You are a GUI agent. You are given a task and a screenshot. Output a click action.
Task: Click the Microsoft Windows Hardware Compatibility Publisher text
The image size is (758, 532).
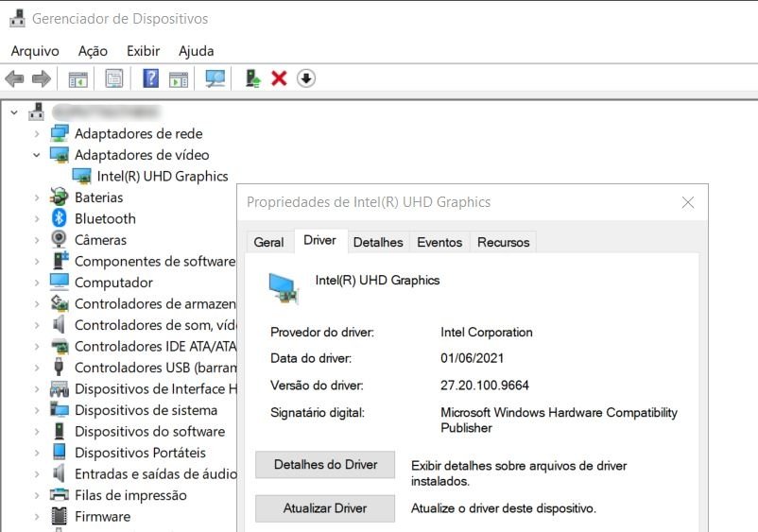[559, 420]
